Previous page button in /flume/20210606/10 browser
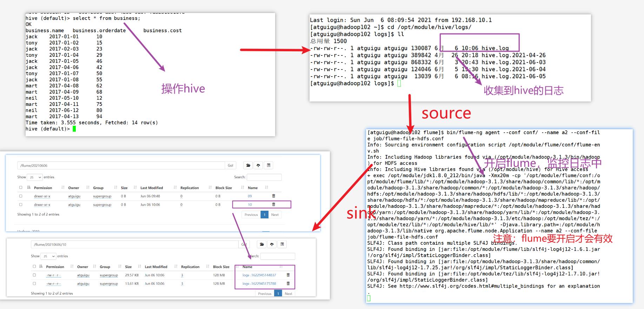Image resolution: width=644 pixels, height=309 pixels. [265, 294]
